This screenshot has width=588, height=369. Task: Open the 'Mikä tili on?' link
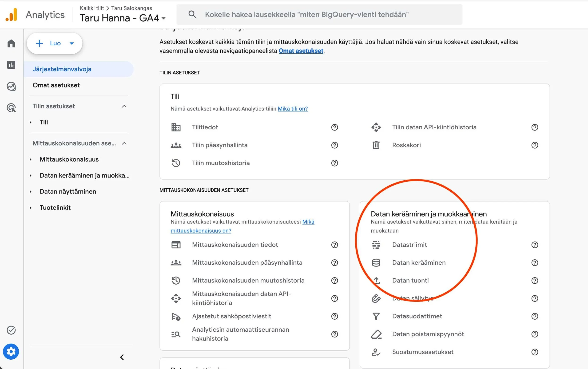[293, 109]
